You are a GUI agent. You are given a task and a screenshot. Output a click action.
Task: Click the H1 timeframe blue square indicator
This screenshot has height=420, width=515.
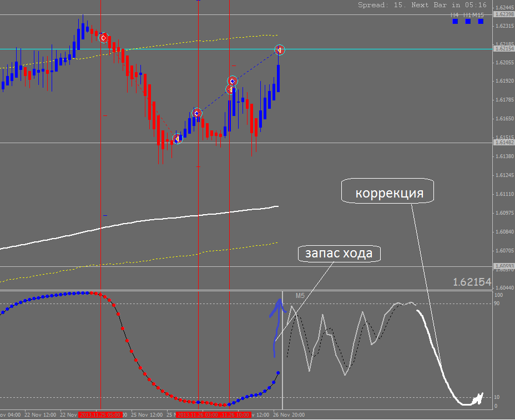[468, 21]
